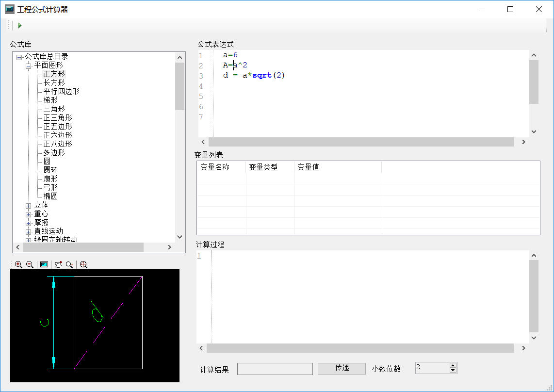The image size is (554, 392).
Task: Increase 小数位数 with up arrow
Action: [x=453, y=365]
